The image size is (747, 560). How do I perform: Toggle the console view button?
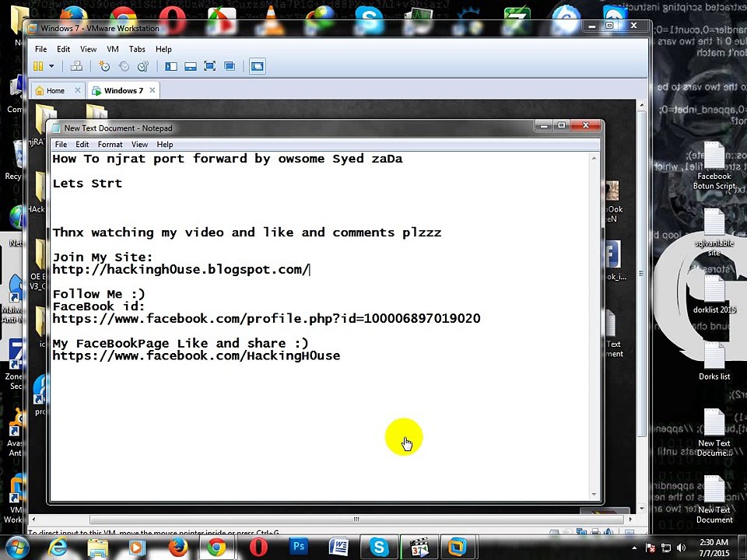pos(258,66)
